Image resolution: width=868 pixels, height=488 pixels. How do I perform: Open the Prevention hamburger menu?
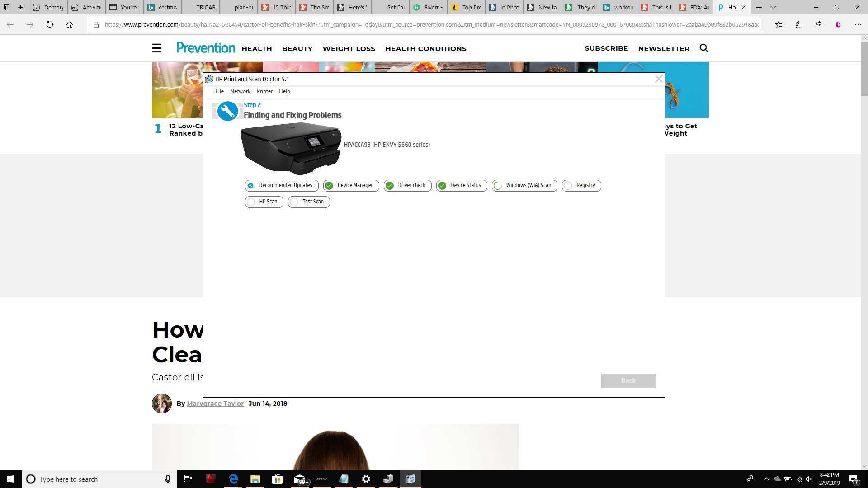point(156,48)
